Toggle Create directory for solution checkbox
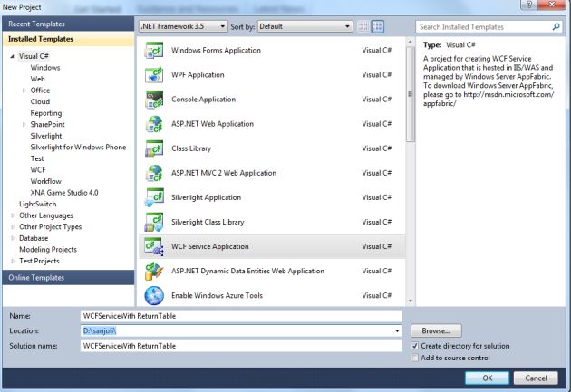 [415, 346]
